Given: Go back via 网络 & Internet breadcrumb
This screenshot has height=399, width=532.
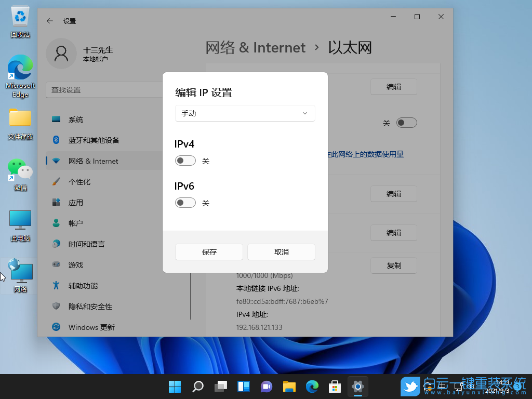Looking at the screenshot, I should pyautogui.click(x=256, y=47).
